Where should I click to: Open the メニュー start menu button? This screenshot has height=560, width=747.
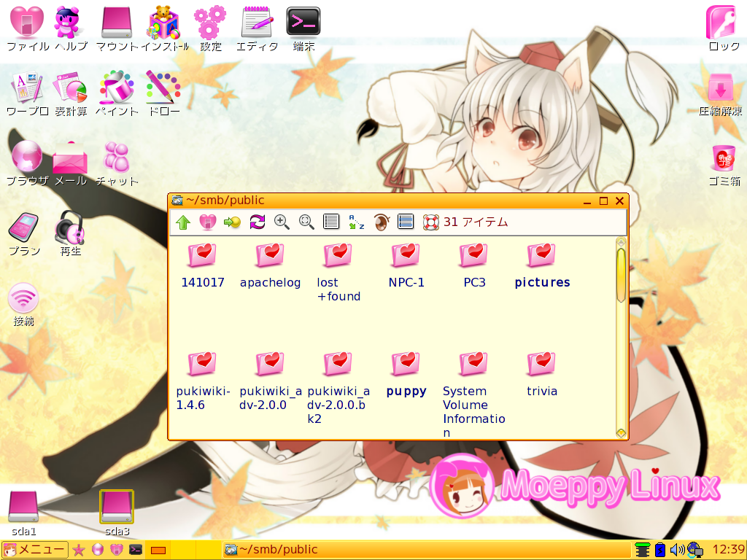pyautogui.click(x=34, y=550)
